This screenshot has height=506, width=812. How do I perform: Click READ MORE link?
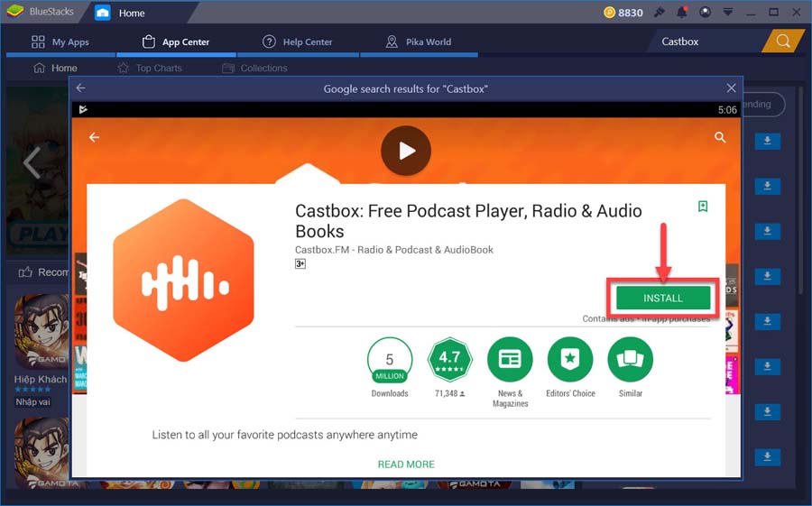click(x=406, y=464)
